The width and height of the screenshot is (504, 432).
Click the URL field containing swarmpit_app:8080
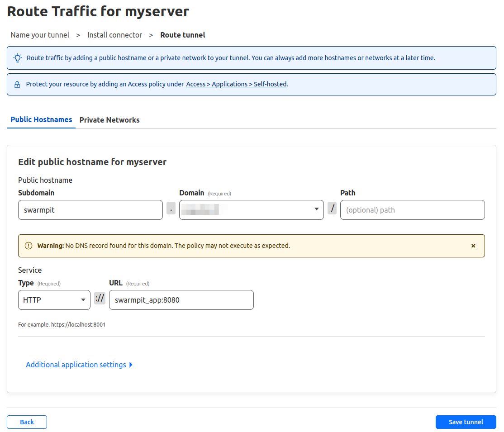(181, 299)
